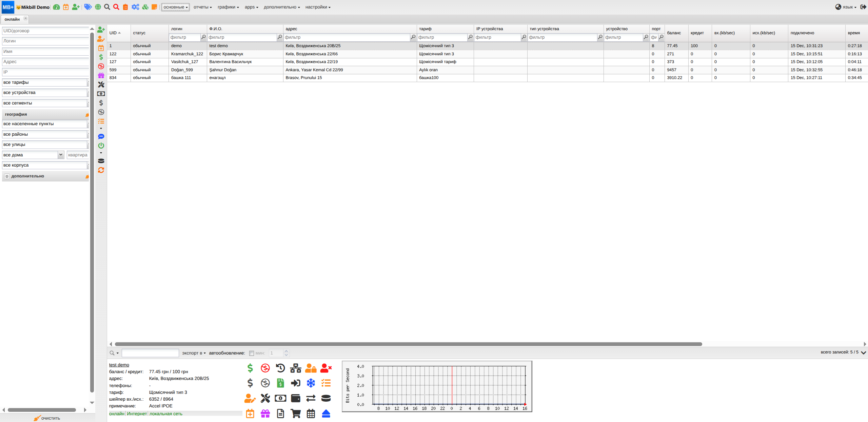Click the shopping cart icon
The image size is (868, 422).
[295, 413]
